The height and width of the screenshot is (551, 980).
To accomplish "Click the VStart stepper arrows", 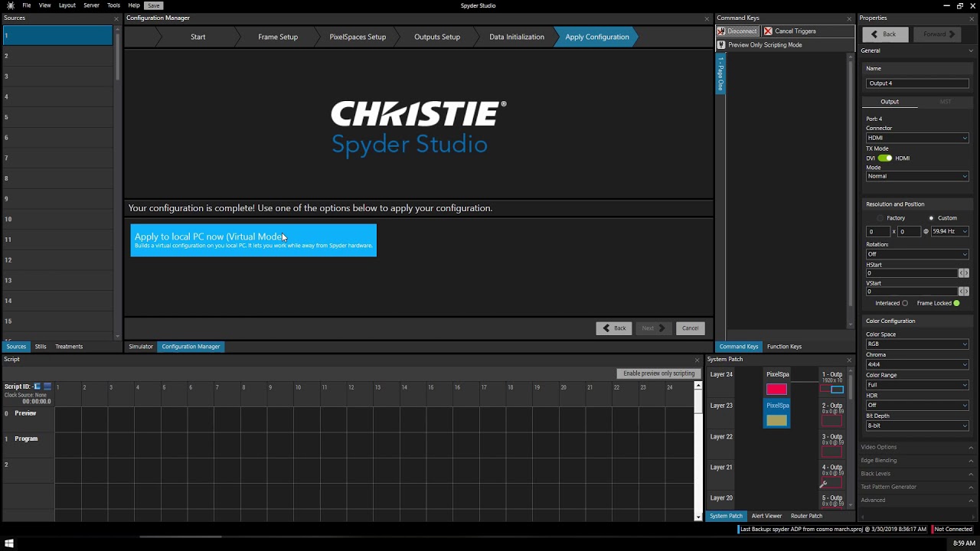I will [963, 292].
